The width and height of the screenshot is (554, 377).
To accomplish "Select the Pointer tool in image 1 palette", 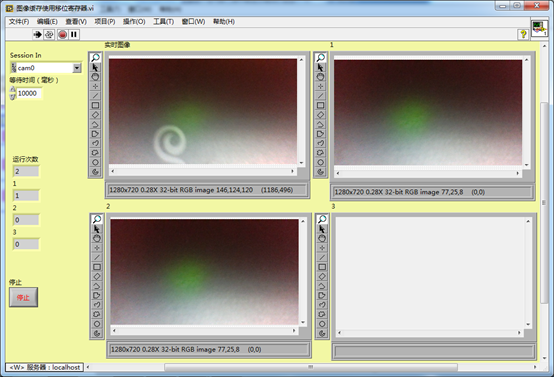I will (x=320, y=67).
